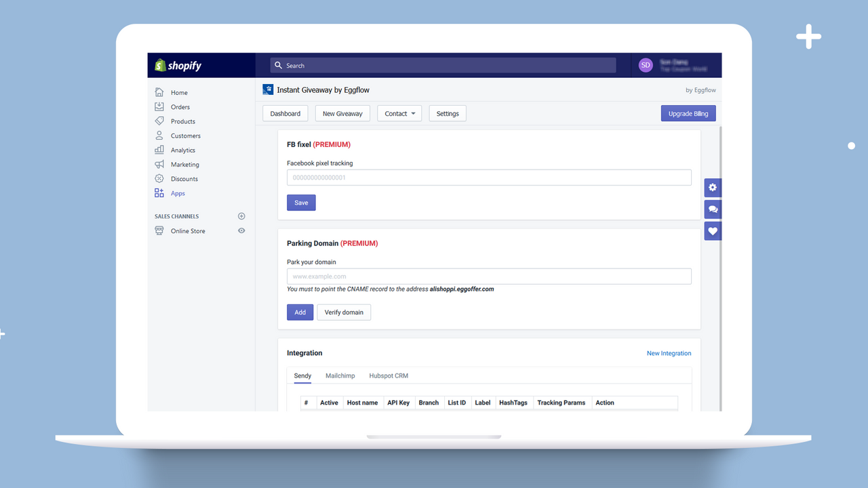This screenshot has width=868, height=488.
Task: Switch to the Mailchimp tab
Action: tap(340, 375)
